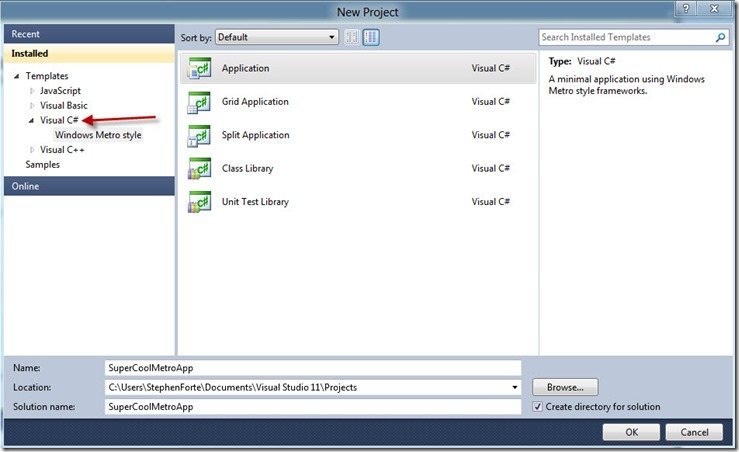This screenshot has height=452, width=739.
Task: Expand the Visual C++ tree node
Action: 32,150
